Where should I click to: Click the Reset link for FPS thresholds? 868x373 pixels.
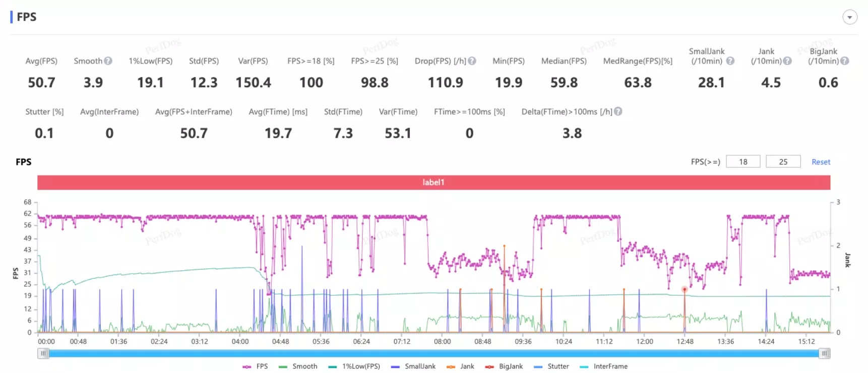tap(821, 162)
